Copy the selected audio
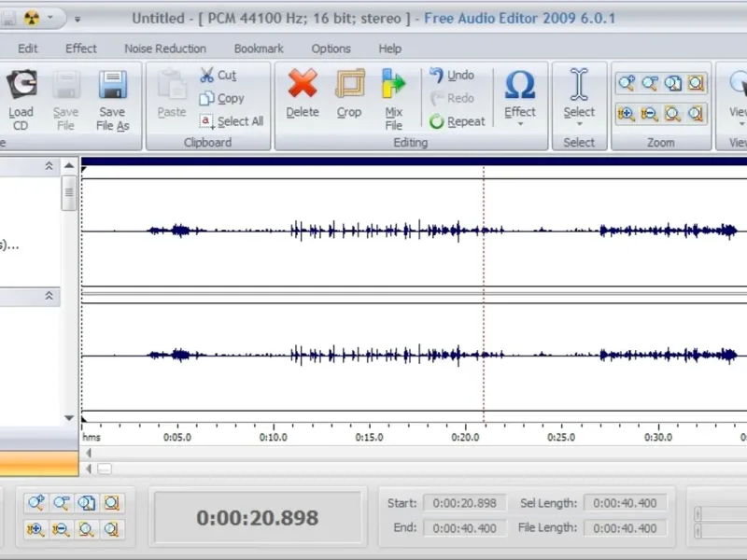Viewport: 747px width, 560px height. pyautogui.click(x=221, y=98)
